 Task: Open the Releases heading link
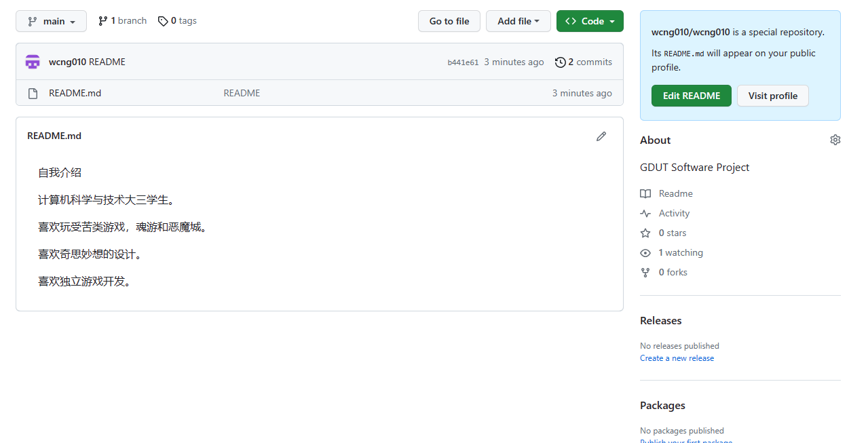coord(661,321)
